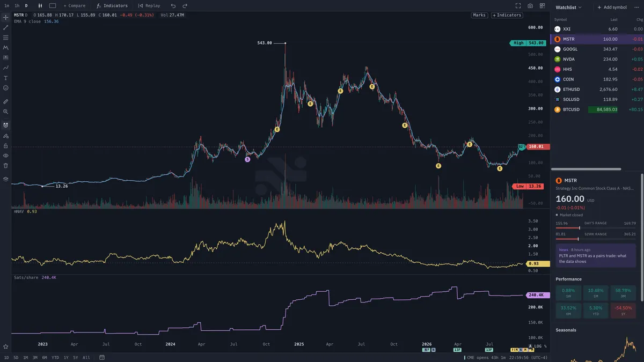Open the chart layout rectangle selector
The height and width of the screenshot is (362, 644).
pos(53,5)
